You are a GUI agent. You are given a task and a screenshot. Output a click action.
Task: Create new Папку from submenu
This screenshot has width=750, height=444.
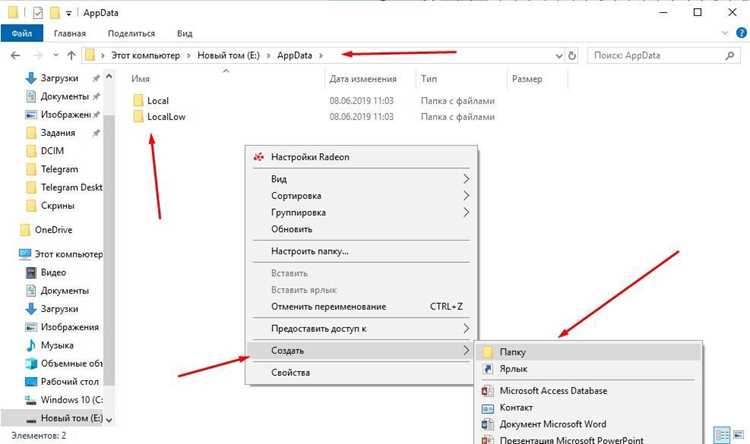point(588,352)
